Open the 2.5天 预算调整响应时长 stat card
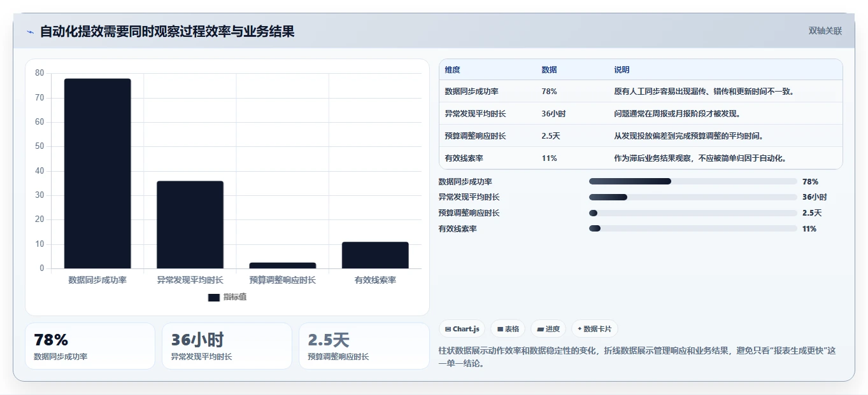868x395 pixels. [x=364, y=346]
